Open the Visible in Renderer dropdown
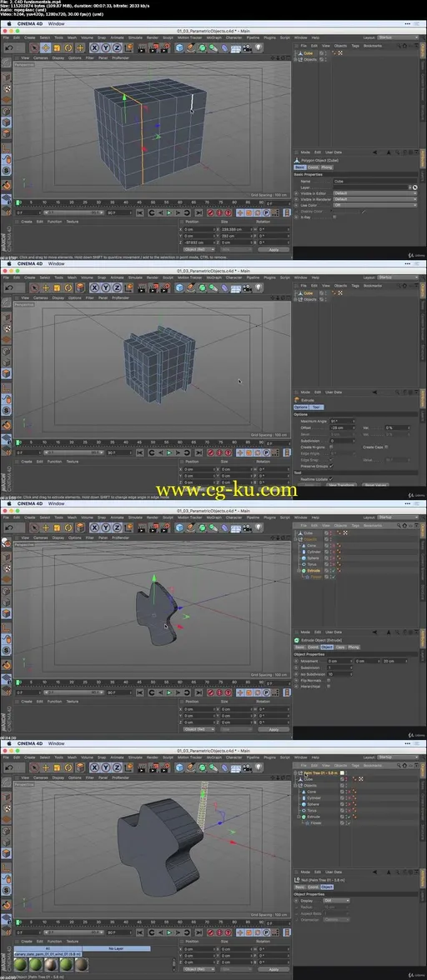Screen dimensions: 427x980 click(x=374, y=198)
